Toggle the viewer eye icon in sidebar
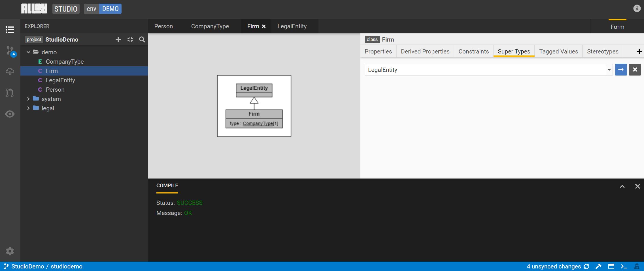 coord(10,114)
